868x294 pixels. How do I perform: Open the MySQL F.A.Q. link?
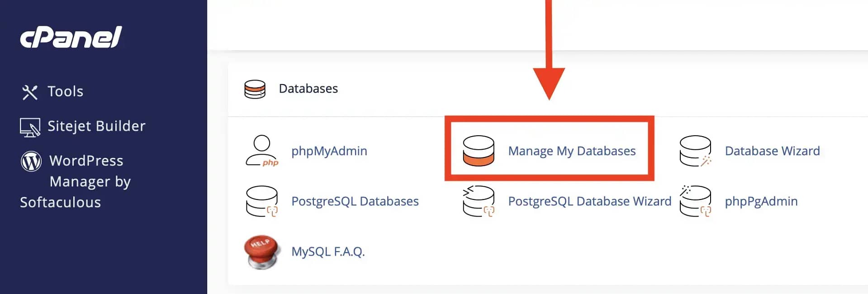pos(328,251)
